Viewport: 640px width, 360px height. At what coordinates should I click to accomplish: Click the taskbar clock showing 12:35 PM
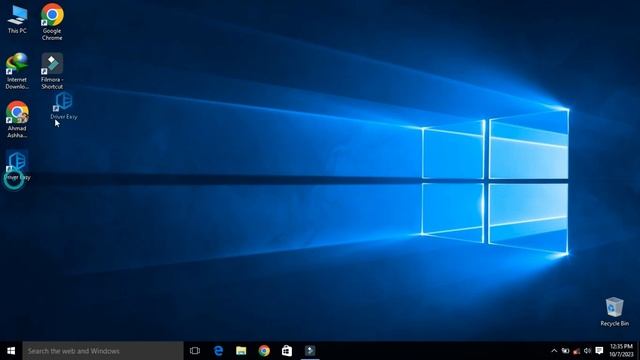[621, 351]
